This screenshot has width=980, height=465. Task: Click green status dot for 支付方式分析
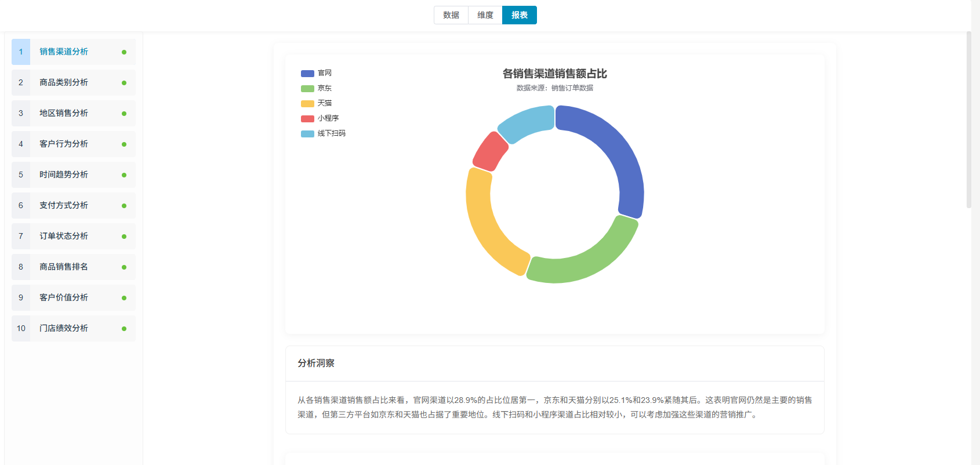tap(124, 206)
